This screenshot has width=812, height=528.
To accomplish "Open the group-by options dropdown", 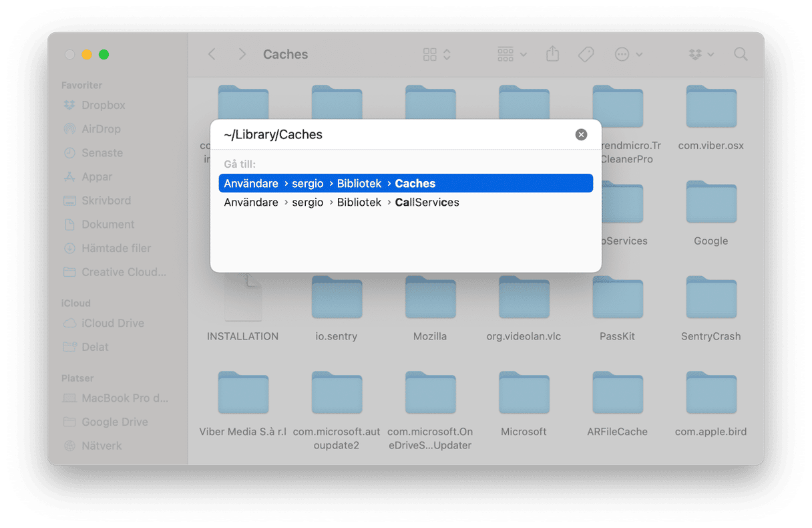I will click(x=512, y=55).
